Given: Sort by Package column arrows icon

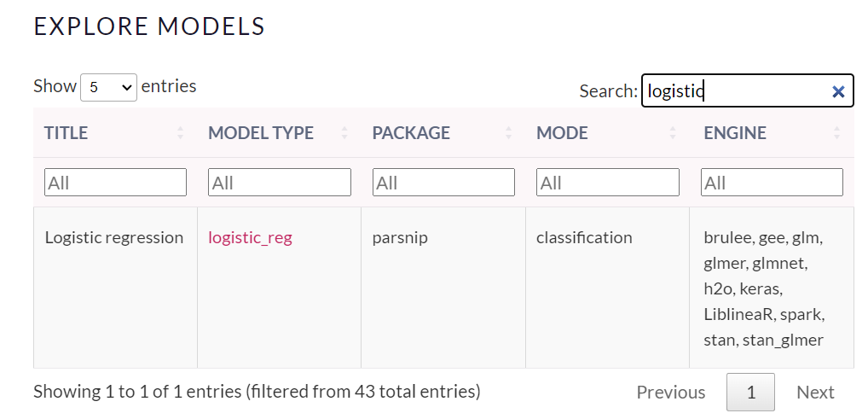Looking at the screenshot, I should (509, 133).
